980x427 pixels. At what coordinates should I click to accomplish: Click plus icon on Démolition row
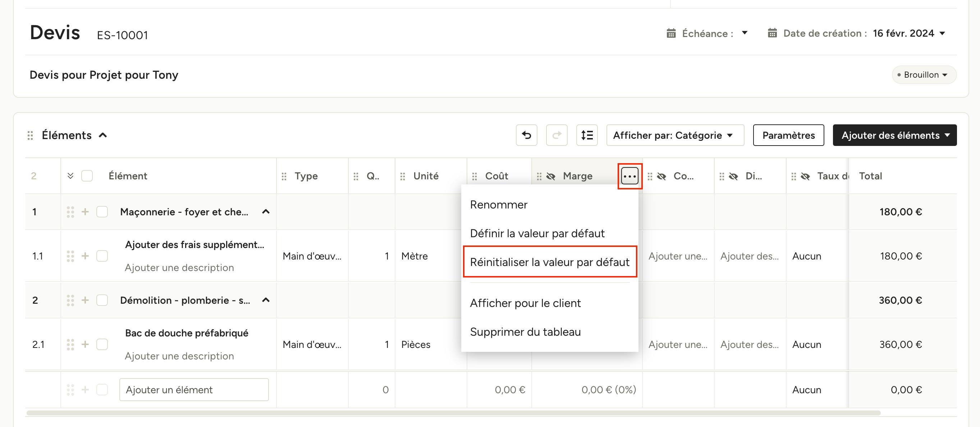[85, 300]
